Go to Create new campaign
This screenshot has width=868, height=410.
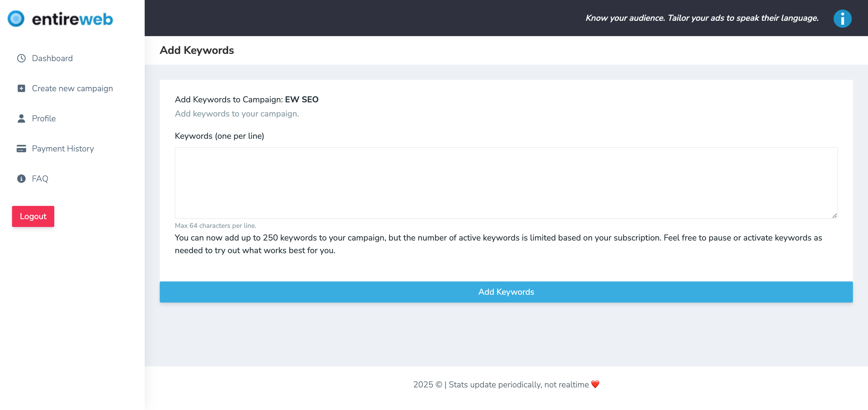(72, 88)
